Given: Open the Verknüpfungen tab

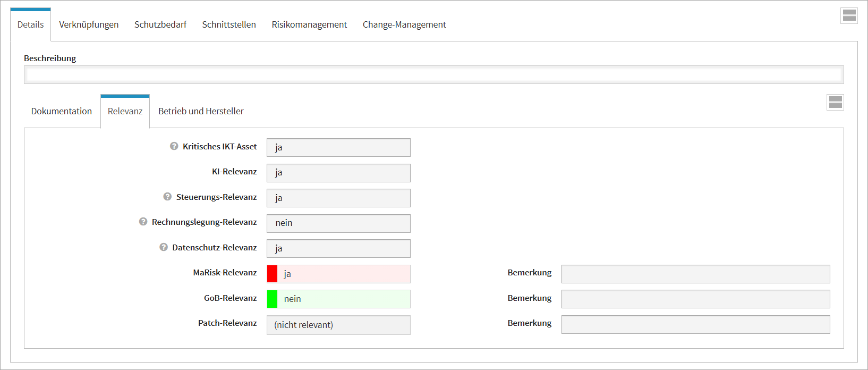Looking at the screenshot, I should coord(89,24).
